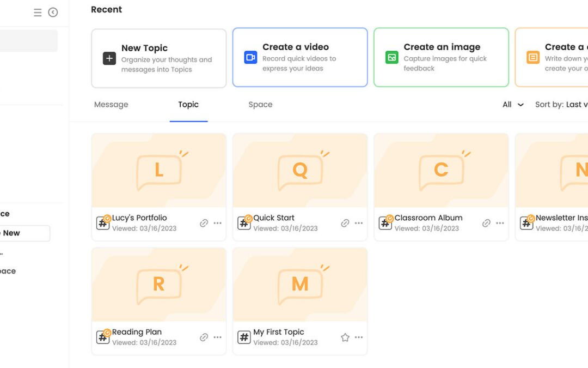Open the Sort by dropdown
588x368 pixels.
click(x=561, y=105)
